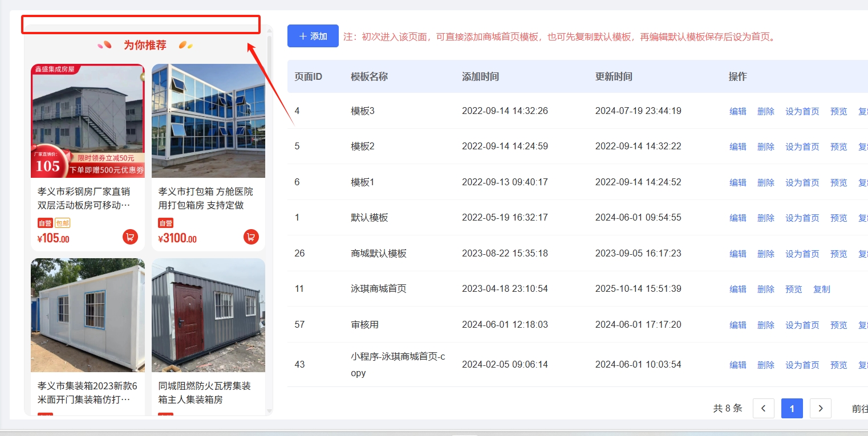This screenshot has width=868, height=436.
Task: Preview the 默认模板 template
Action: pos(838,218)
